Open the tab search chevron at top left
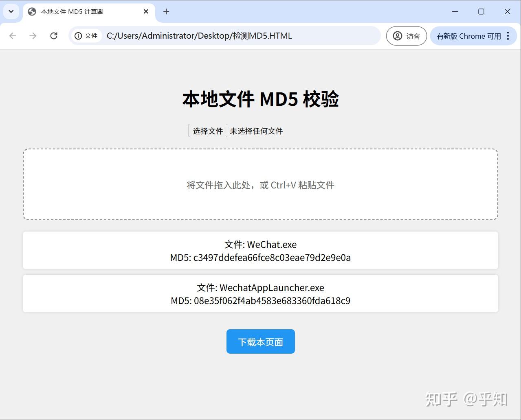 click(x=11, y=11)
